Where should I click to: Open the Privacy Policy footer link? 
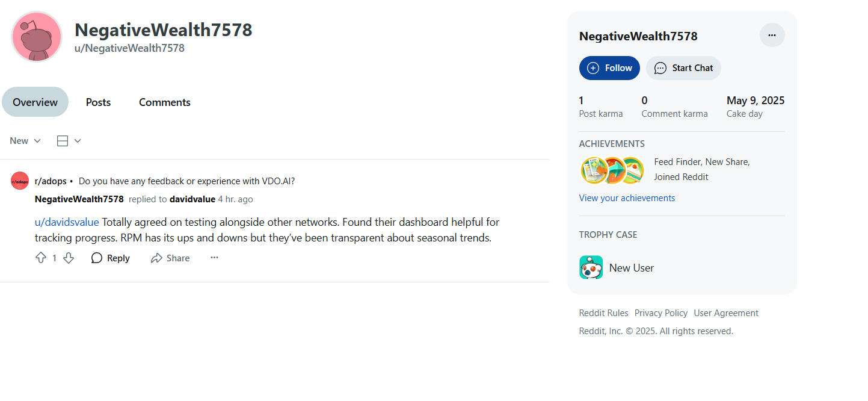(x=660, y=312)
